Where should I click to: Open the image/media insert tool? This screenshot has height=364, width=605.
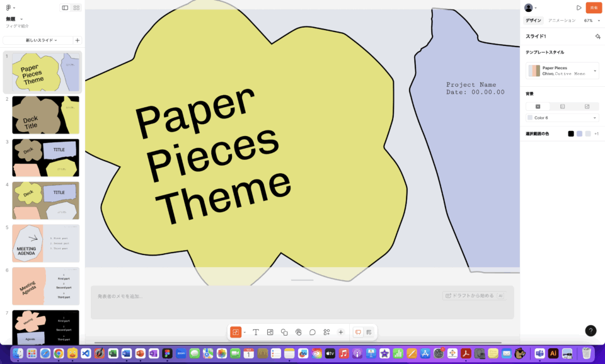[270, 332]
